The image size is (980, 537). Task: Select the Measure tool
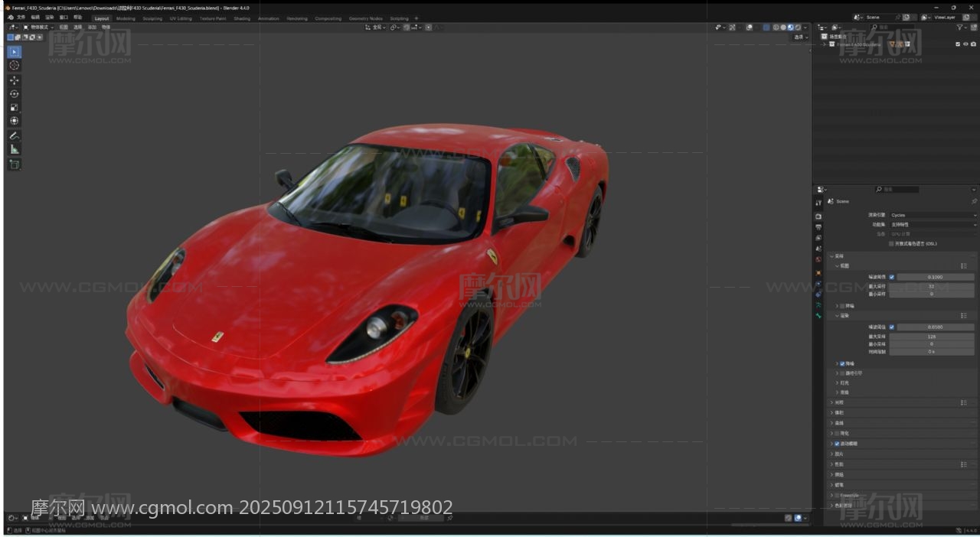point(15,149)
